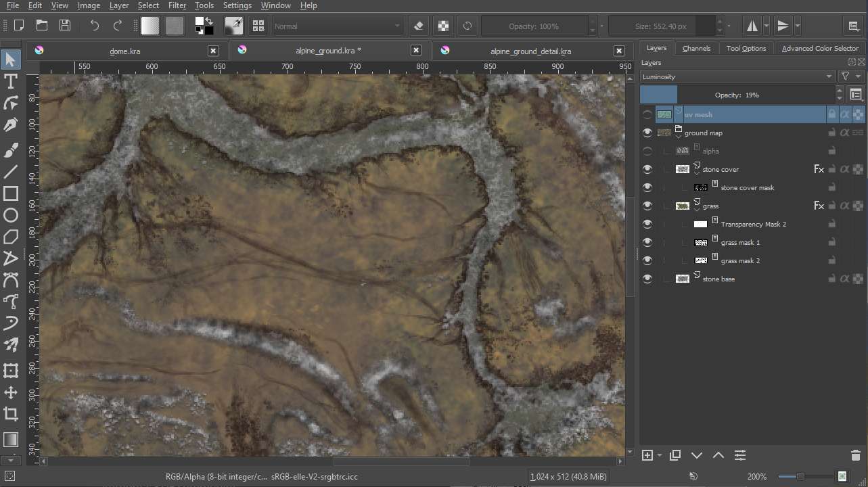Open the Advanced Color Selector tab
Screen dimensions: 868x487
[x=820, y=48]
